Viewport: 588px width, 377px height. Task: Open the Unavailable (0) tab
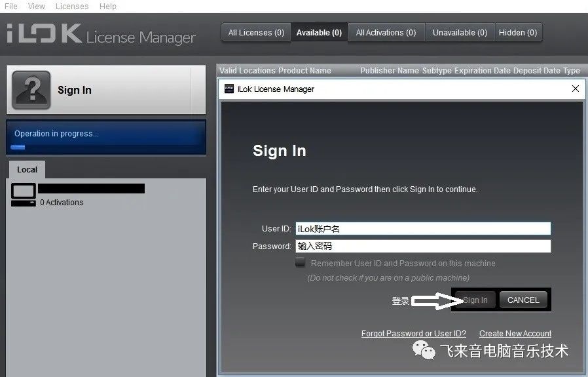(x=460, y=33)
